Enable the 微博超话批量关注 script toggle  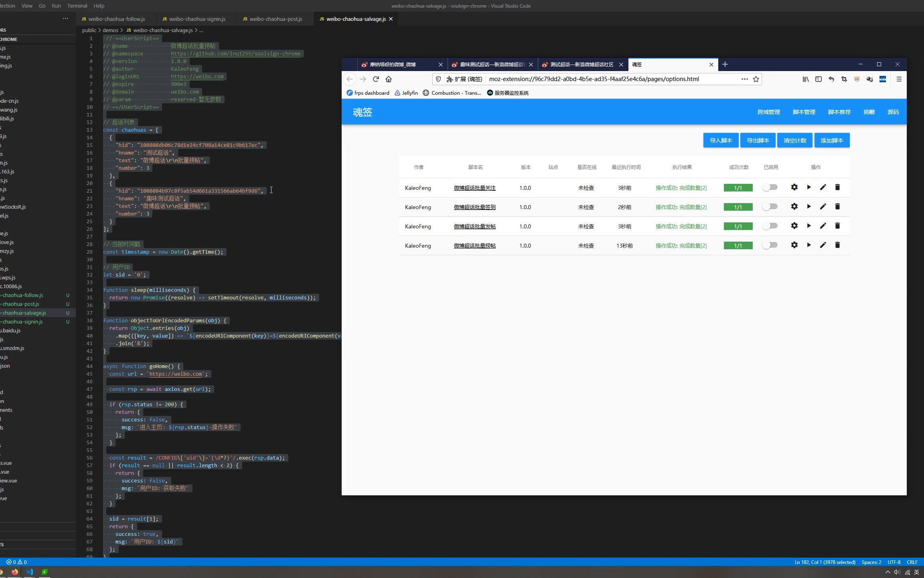[x=770, y=187]
